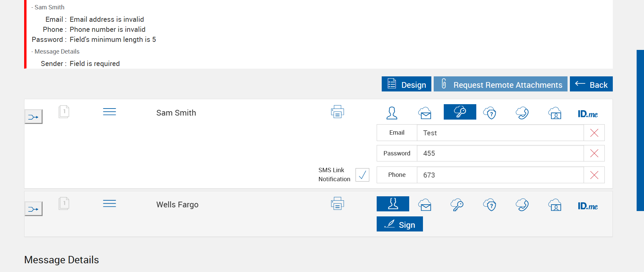644x272 pixels.
Task: Choose ID.me verification for Sam Smith
Action: point(588,114)
